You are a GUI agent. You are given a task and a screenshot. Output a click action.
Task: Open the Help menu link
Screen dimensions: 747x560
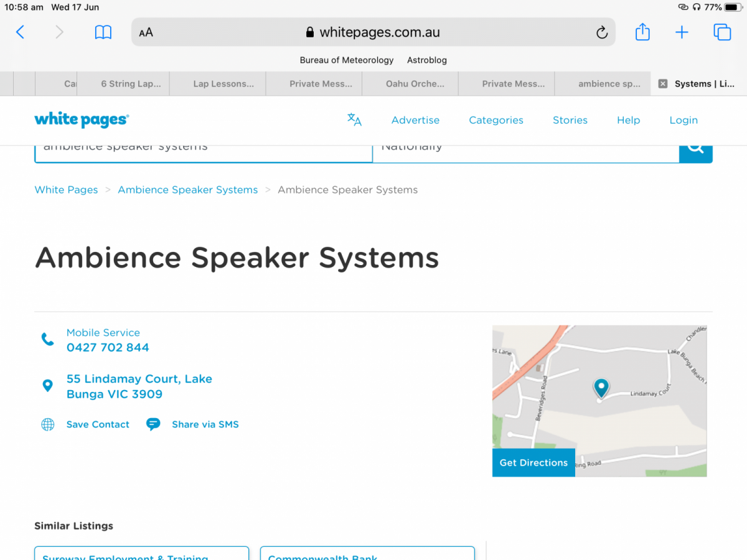coord(628,120)
